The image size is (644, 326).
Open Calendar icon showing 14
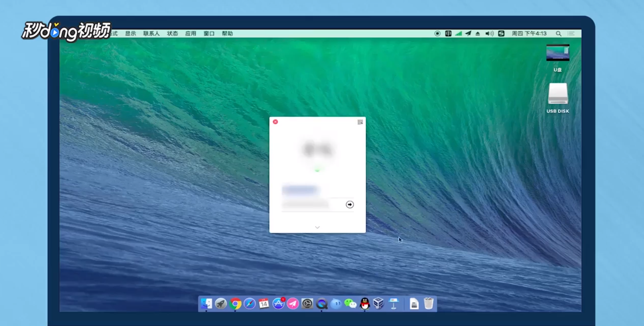click(264, 304)
